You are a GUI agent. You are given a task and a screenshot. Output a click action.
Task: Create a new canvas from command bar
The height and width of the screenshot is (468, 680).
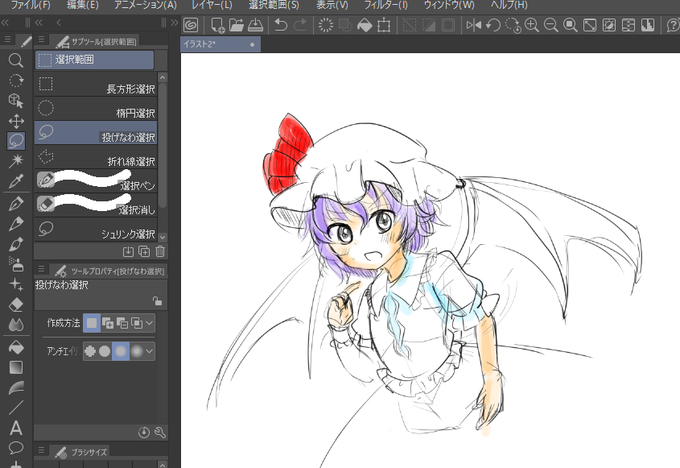217,25
